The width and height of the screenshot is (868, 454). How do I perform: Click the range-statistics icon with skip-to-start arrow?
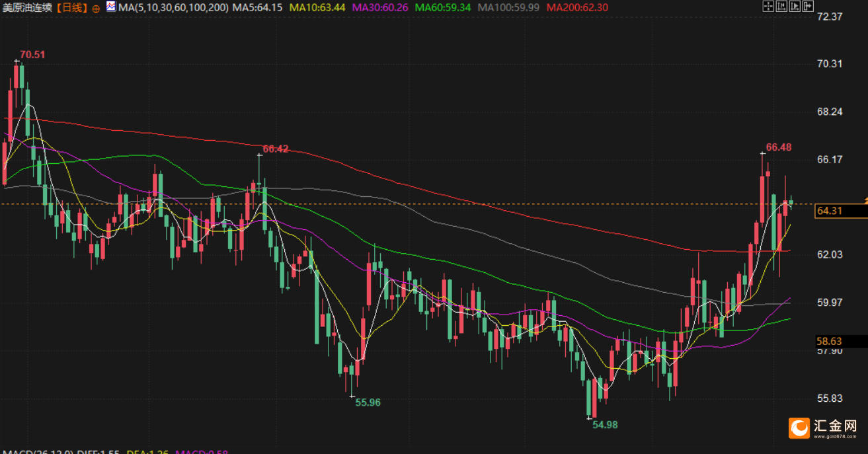coord(781,6)
